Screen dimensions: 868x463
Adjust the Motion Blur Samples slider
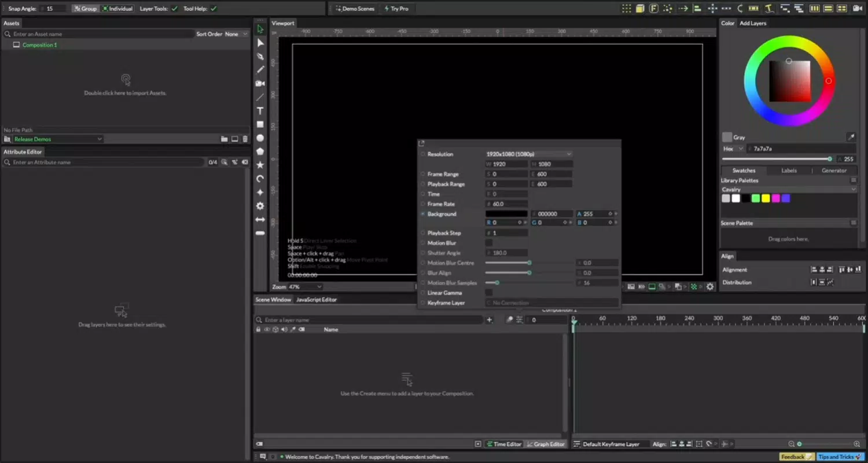coord(529,283)
